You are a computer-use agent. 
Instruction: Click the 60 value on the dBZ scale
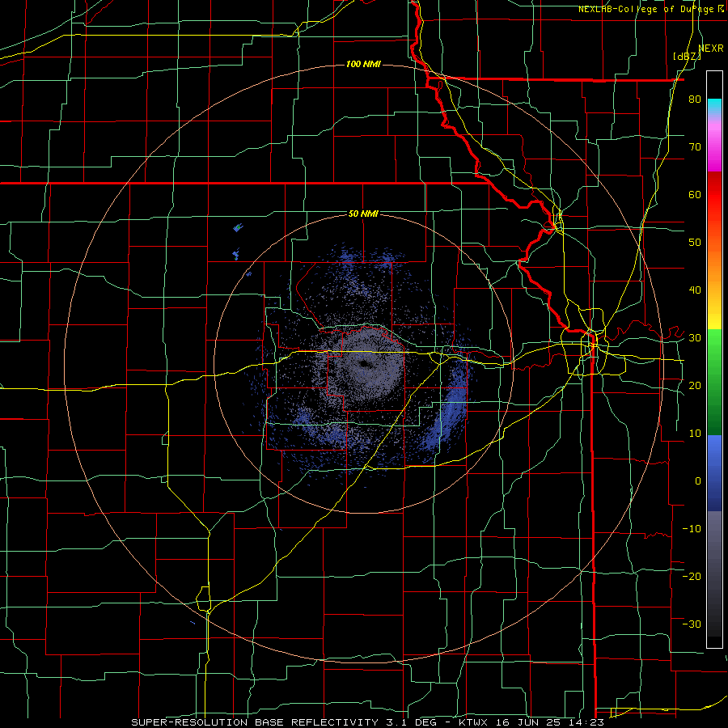click(x=695, y=194)
